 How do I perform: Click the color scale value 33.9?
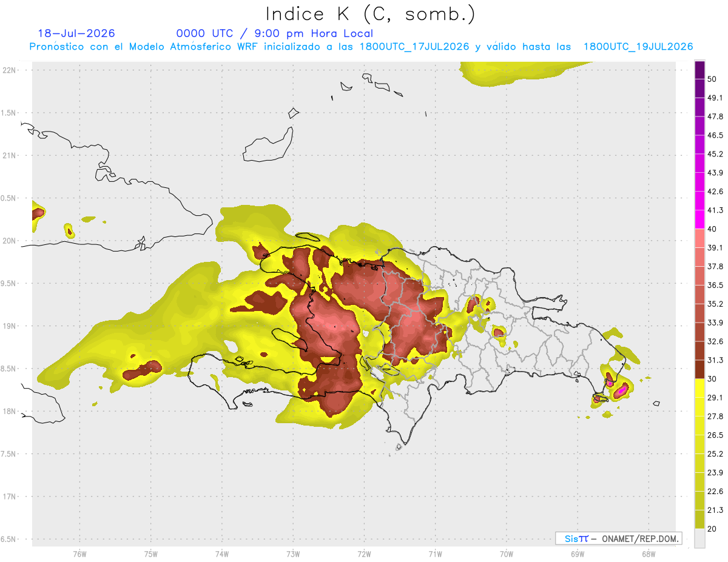(715, 323)
